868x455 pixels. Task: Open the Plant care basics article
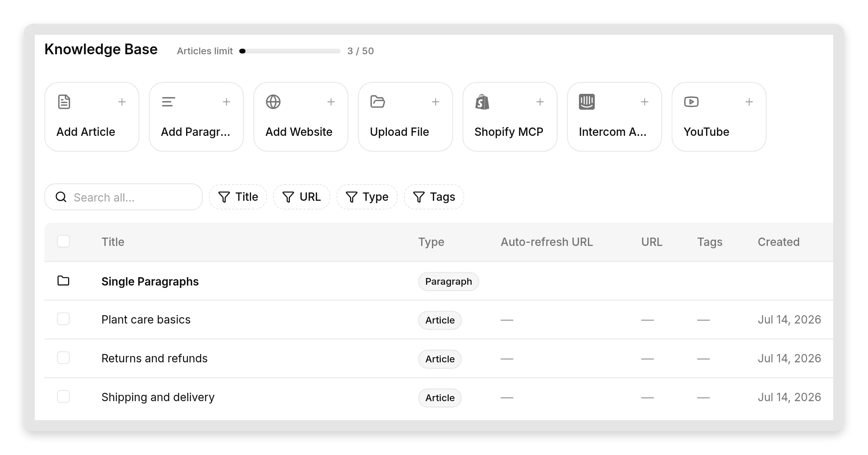146,320
